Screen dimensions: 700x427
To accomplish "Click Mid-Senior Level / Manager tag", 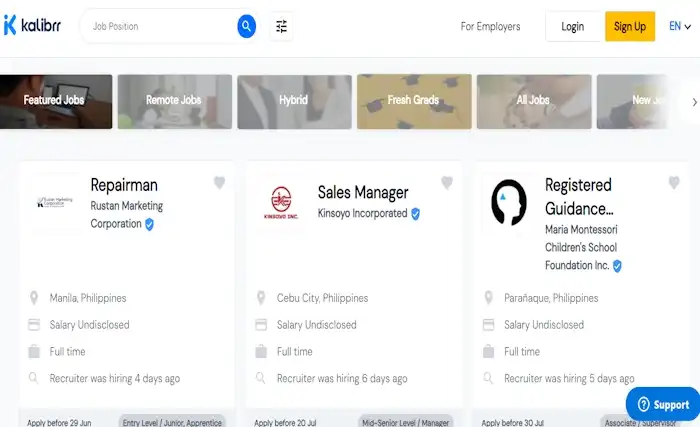I will coord(405,422).
